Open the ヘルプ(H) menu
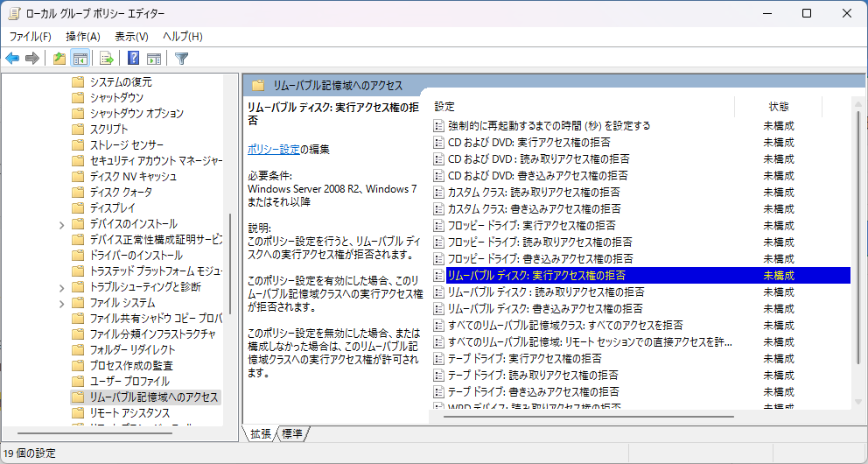 182,37
